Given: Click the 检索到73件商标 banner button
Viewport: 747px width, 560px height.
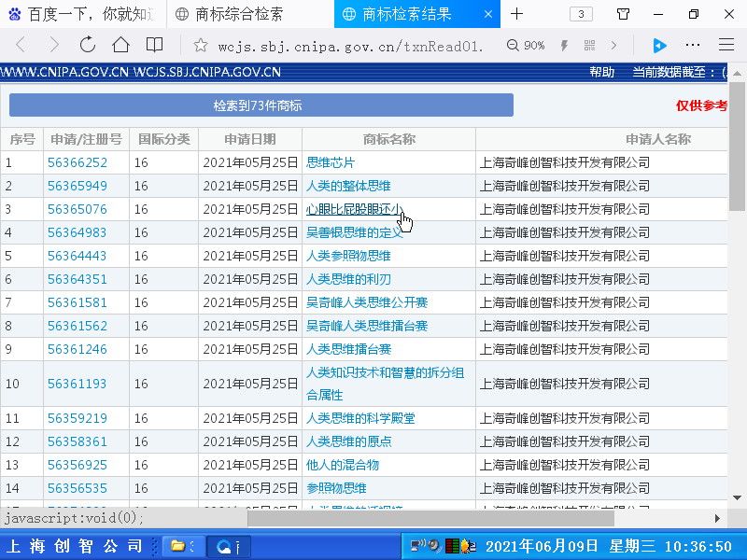Looking at the screenshot, I should point(261,105).
